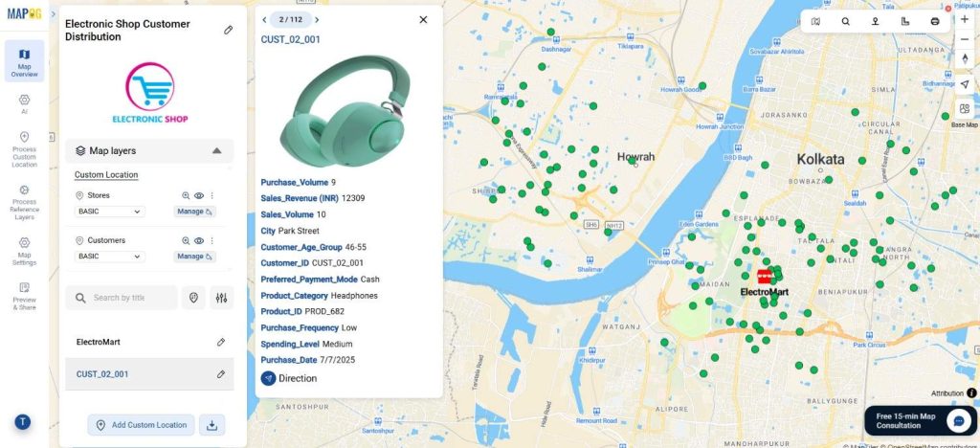Select the place marker tool

[x=876, y=21]
